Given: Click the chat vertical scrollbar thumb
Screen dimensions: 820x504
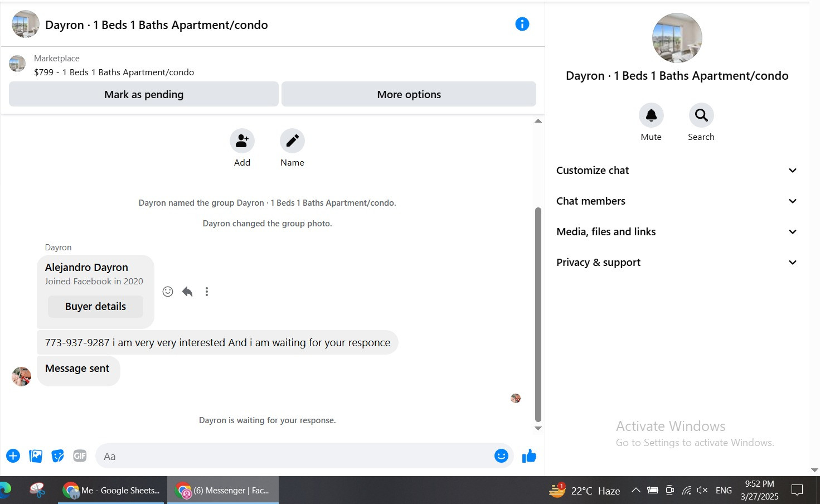Looking at the screenshot, I should pyautogui.click(x=538, y=314).
